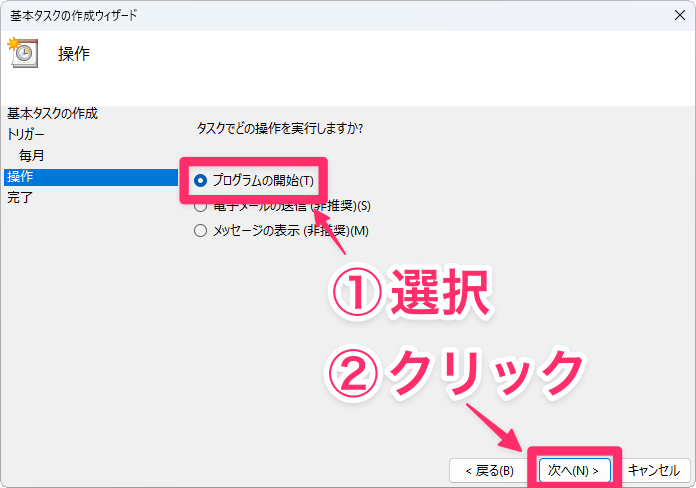The height and width of the screenshot is (488, 696).
Task: Select メッセージの表示 (非推奨)(M) radio option
Action: [201, 231]
